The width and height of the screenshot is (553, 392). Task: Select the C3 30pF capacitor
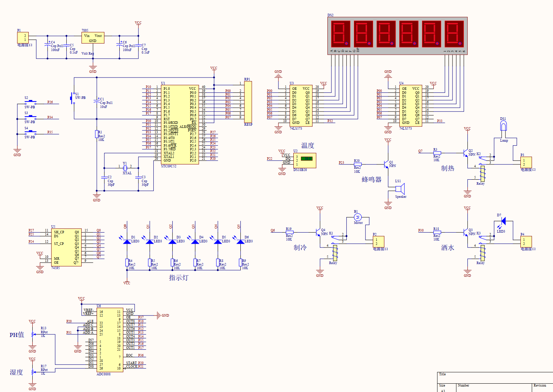138,178
